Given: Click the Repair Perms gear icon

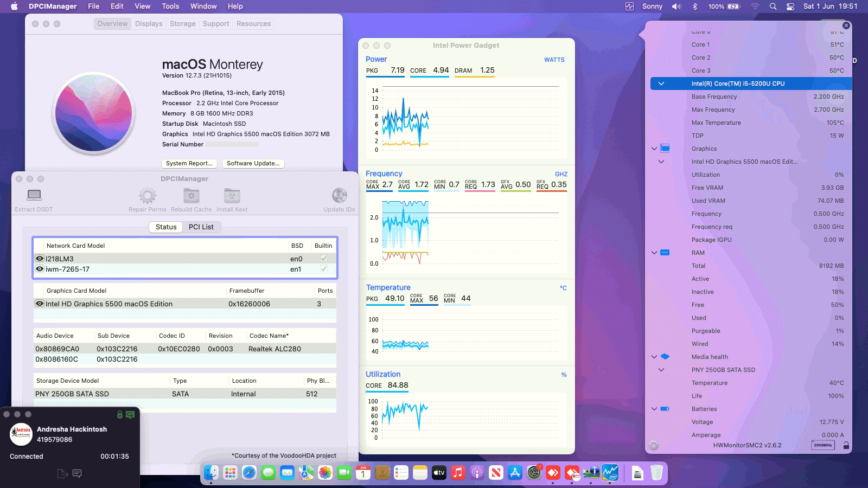Looking at the screenshot, I should coord(147,195).
